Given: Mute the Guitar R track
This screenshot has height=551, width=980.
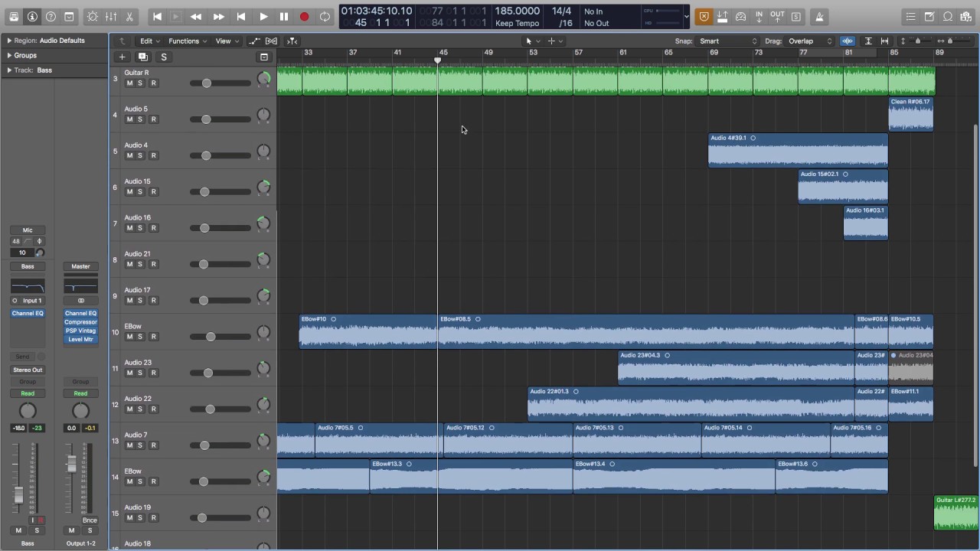Looking at the screenshot, I should [129, 83].
